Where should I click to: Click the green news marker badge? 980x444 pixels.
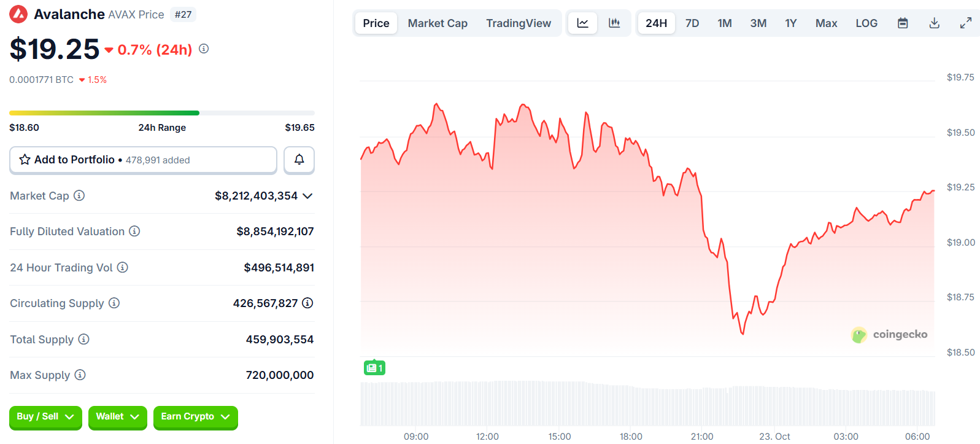point(374,368)
